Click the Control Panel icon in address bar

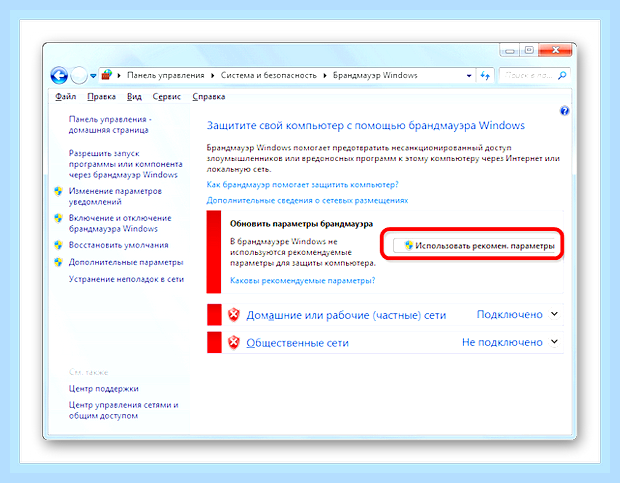[107, 75]
